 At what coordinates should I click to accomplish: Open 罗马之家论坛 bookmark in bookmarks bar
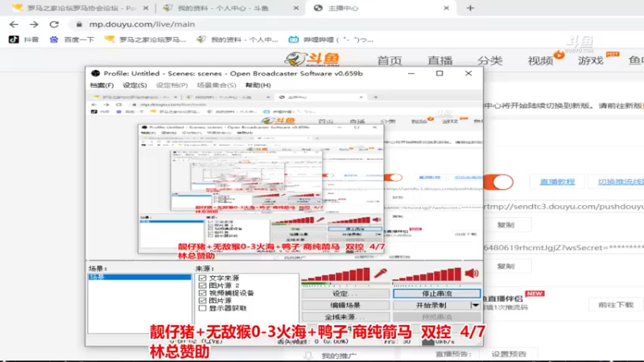tap(146, 39)
